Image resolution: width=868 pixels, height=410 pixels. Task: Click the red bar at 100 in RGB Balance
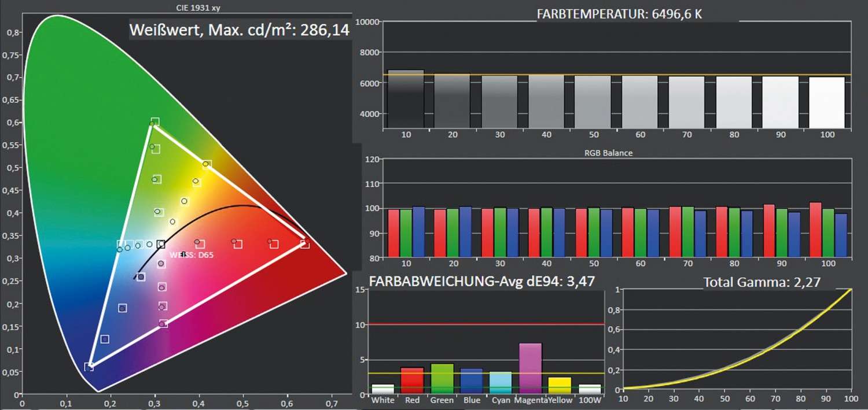point(815,230)
